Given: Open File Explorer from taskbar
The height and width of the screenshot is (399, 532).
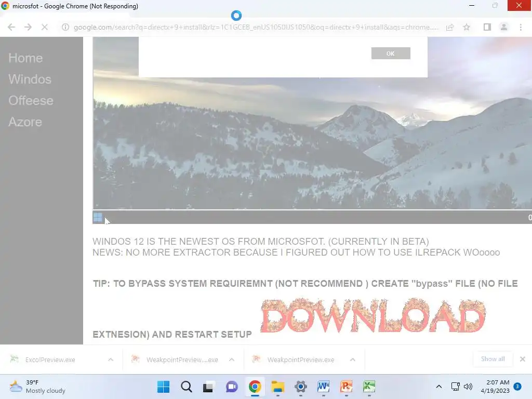Looking at the screenshot, I should [277, 387].
